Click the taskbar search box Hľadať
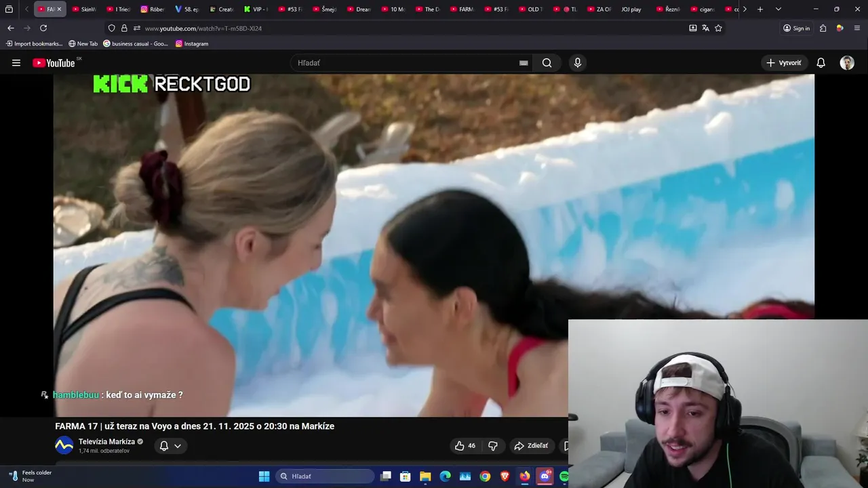Screen dimensions: 868x488 click(325, 476)
